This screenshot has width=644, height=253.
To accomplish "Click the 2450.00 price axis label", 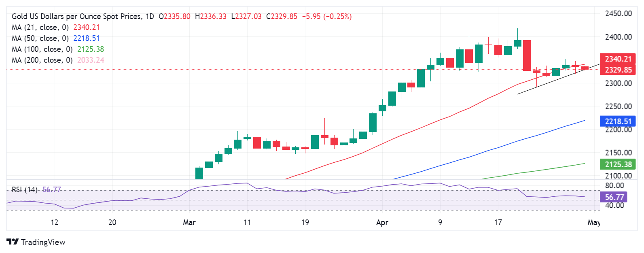I will click(x=618, y=14).
